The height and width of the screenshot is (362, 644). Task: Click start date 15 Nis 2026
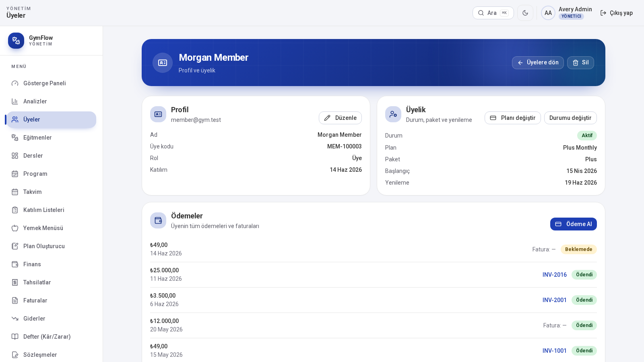pos(581,171)
